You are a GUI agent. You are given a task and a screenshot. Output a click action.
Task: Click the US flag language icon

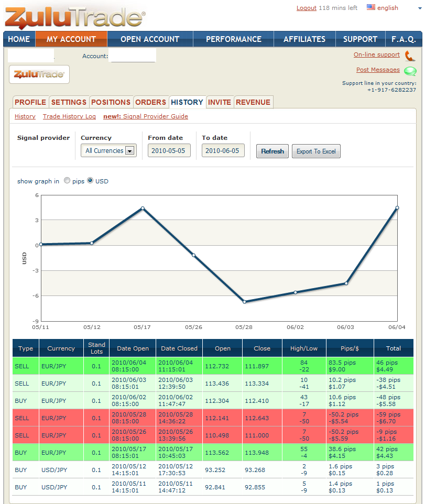click(370, 7)
